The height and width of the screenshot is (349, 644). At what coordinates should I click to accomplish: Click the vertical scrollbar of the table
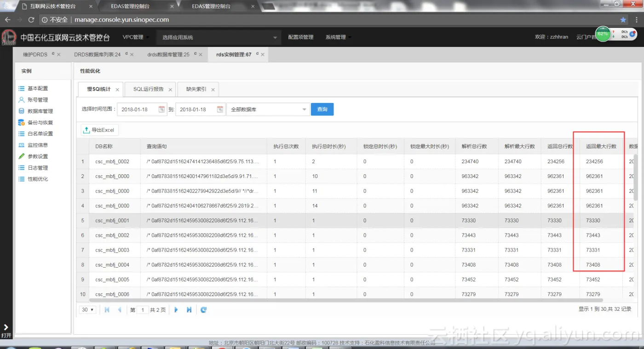tap(636, 177)
